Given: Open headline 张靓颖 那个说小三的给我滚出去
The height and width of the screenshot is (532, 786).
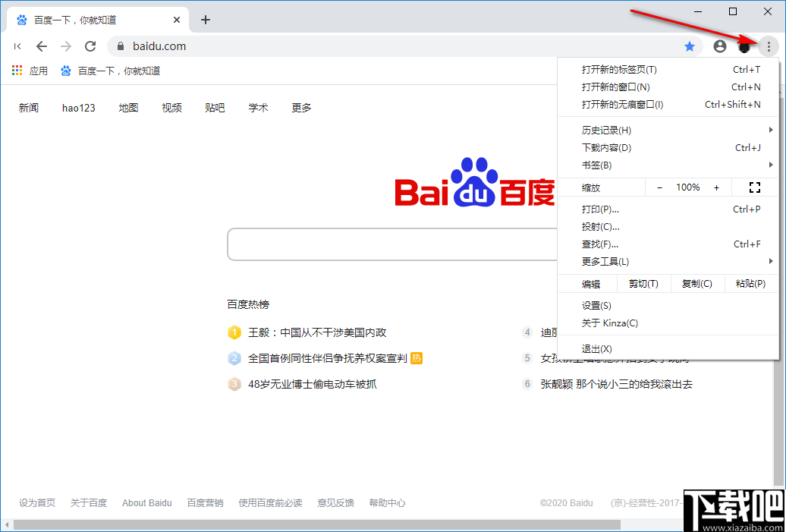Looking at the screenshot, I should pyautogui.click(x=617, y=385).
